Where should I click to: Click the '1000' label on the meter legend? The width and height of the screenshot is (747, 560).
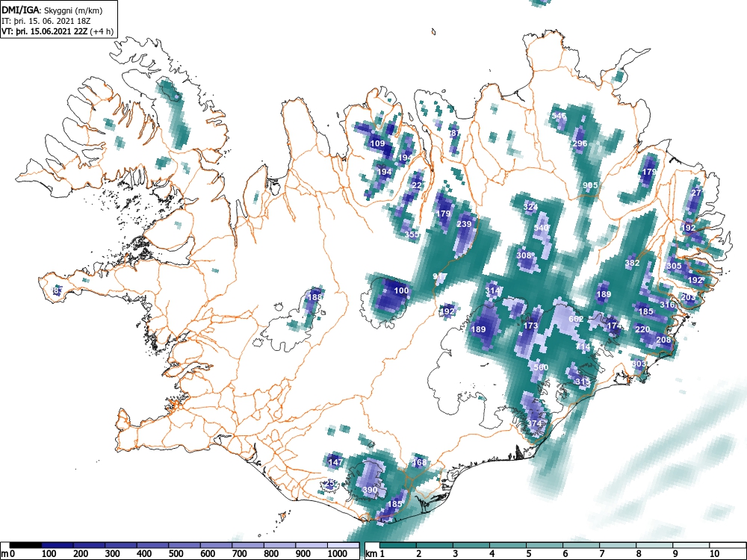(338, 554)
